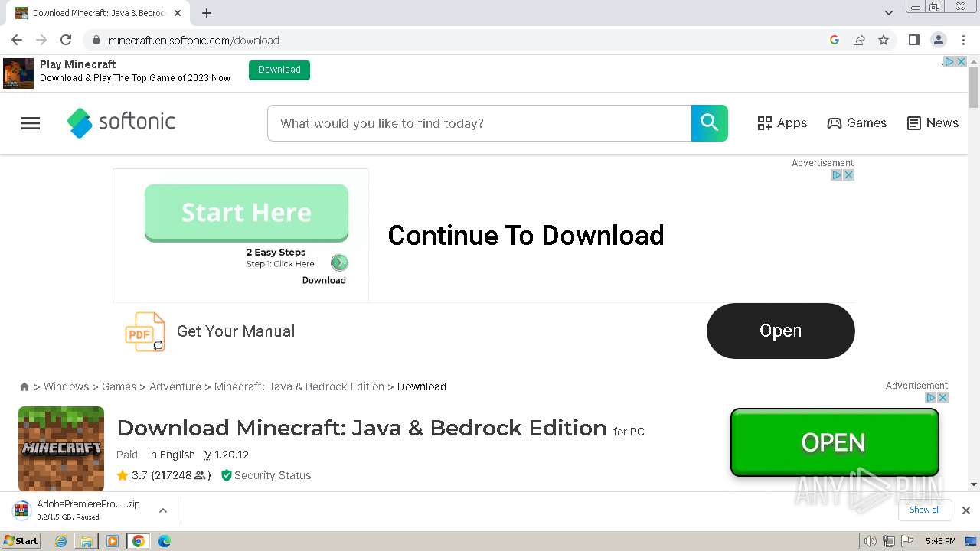Click AdChoices icon on top banner

coord(949,62)
